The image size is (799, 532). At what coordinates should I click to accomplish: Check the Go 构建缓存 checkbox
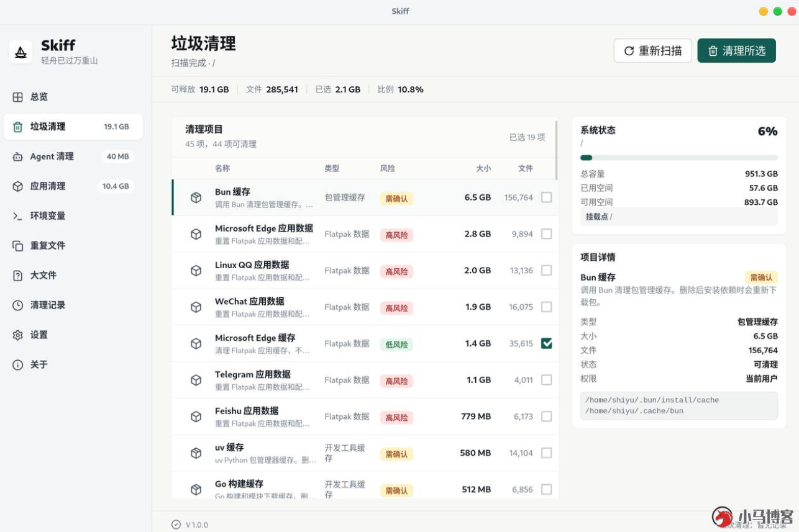(x=546, y=490)
